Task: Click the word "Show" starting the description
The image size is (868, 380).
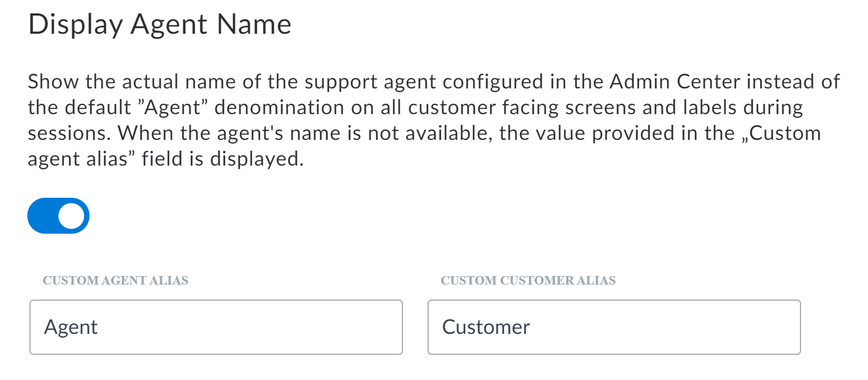Action: tap(53, 81)
